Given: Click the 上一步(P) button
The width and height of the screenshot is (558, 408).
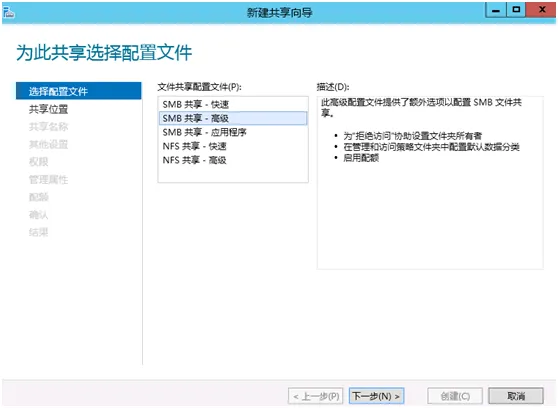Looking at the screenshot, I should point(316,396).
